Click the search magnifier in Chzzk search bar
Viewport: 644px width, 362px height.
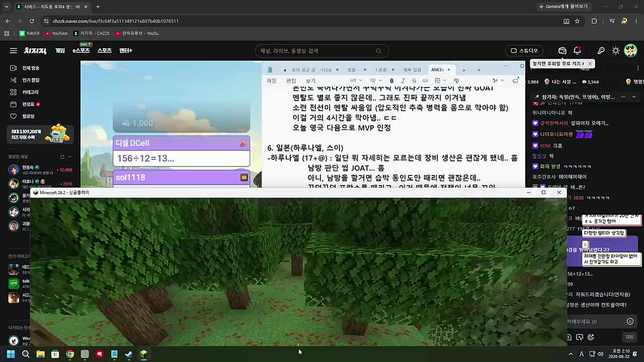pos(378,51)
